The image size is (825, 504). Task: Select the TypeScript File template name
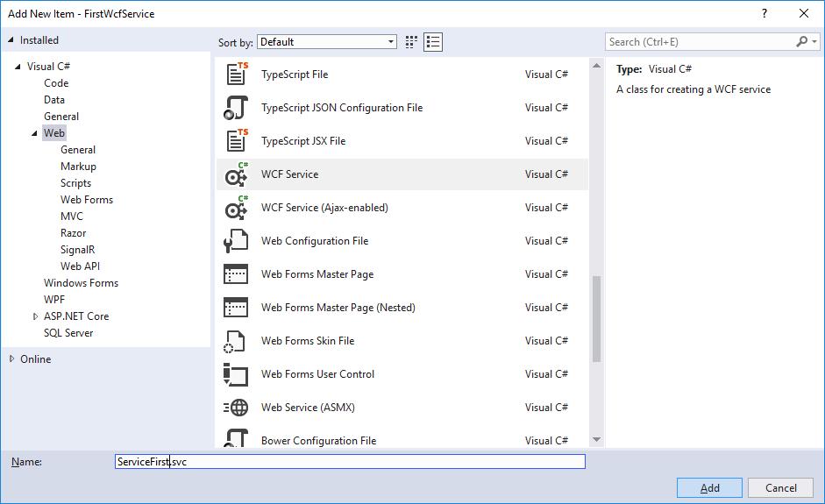[295, 75]
